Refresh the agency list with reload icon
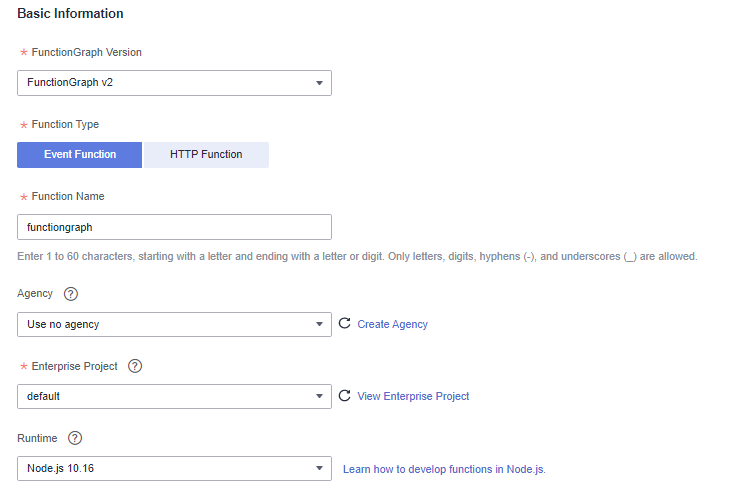Viewport: 740px width, 489px height. [x=345, y=324]
